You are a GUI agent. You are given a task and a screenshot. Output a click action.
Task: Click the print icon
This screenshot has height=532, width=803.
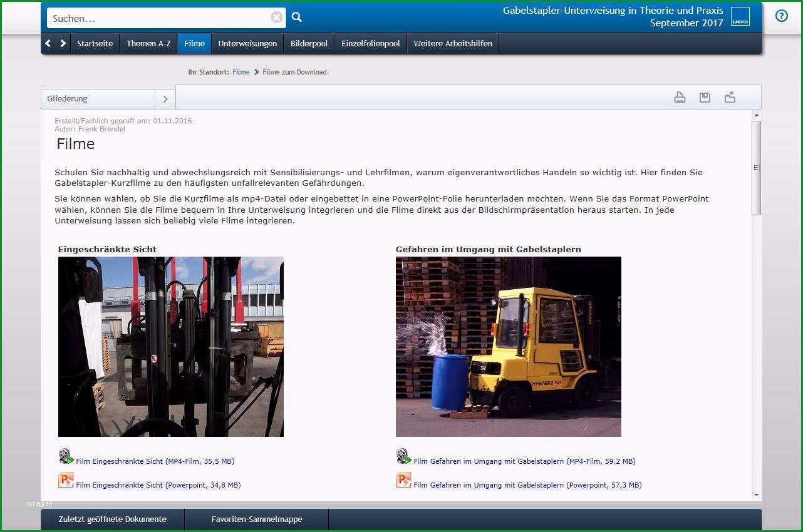(x=680, y=97)
